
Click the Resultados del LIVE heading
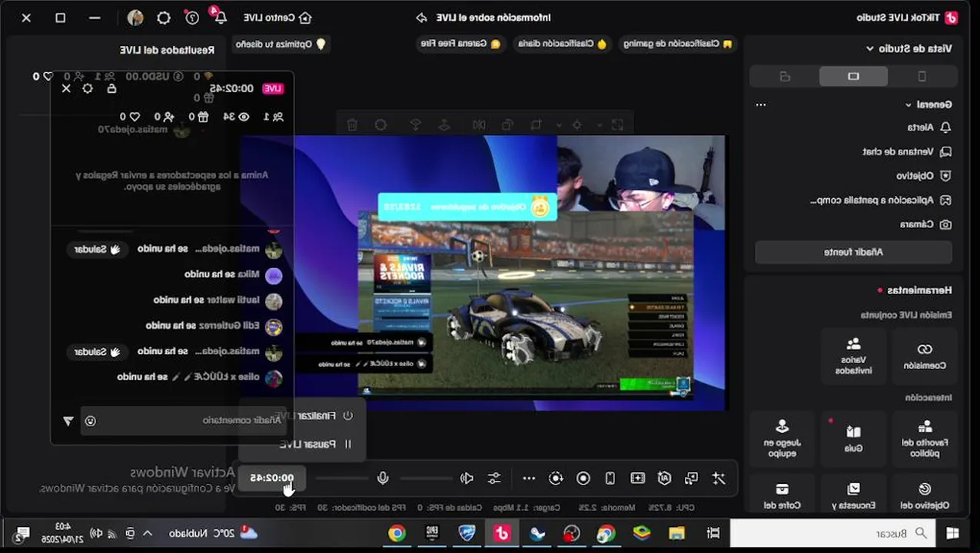tap(167, 50)
